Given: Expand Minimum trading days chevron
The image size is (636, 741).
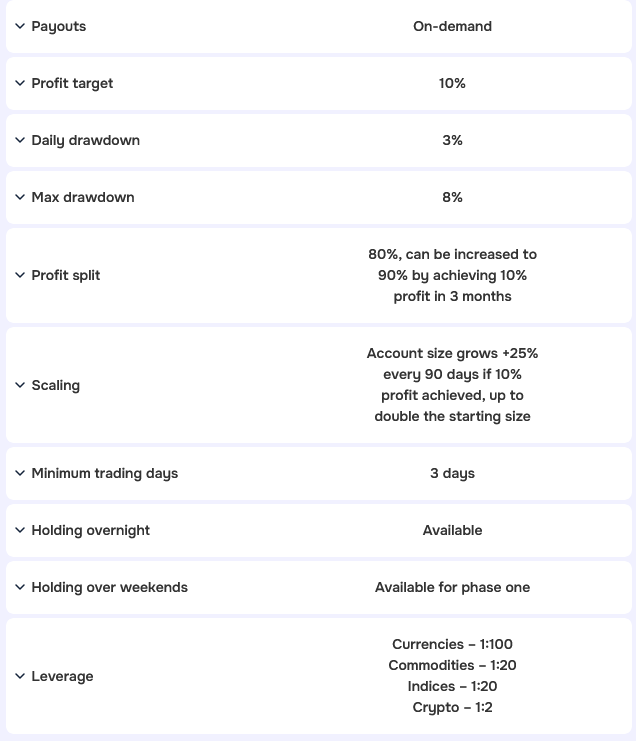Looking at the screenshot, I should point(20,473).
